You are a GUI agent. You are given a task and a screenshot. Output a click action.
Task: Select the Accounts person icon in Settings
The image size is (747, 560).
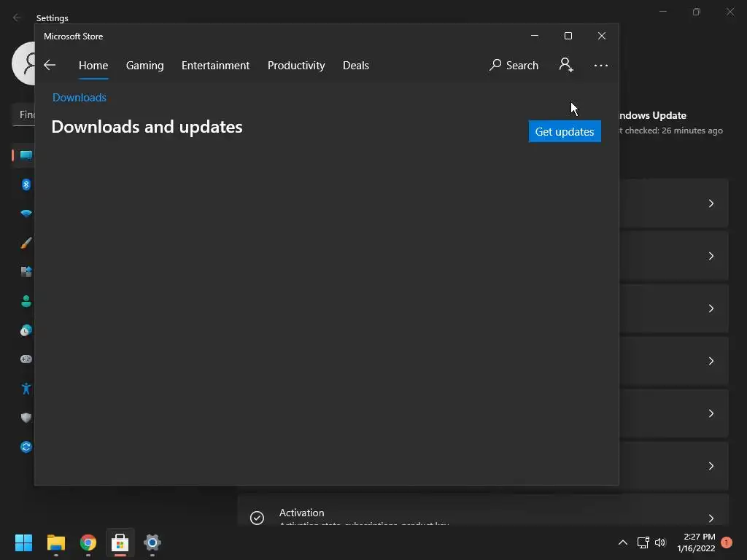pyautogui.click(x=26, y=301)
